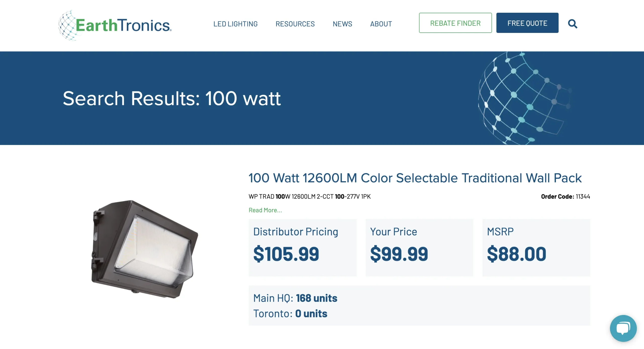The image size is (644, 349).
Task: Click the wall pack product image
Action: [x=144, y=249]
